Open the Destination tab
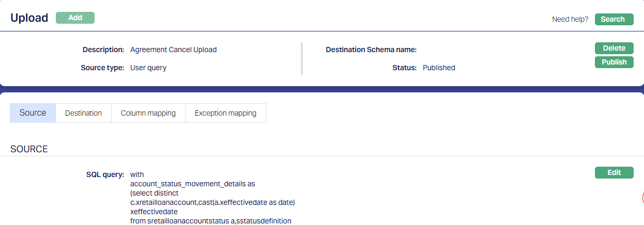 [83, 113]
